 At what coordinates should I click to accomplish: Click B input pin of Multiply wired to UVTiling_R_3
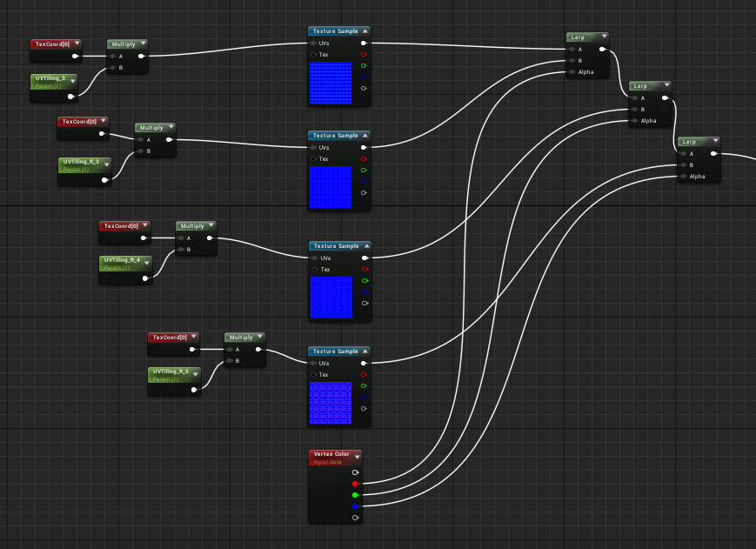click(x=141, y=151)
